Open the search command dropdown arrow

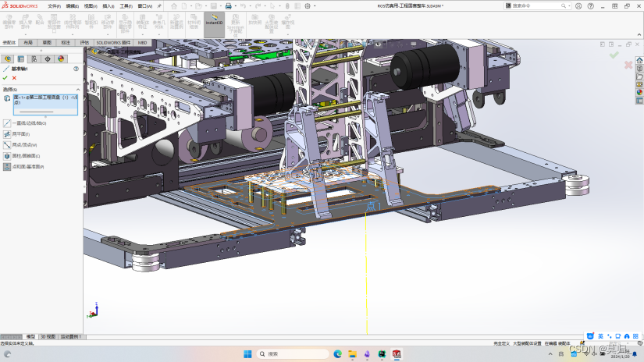click(x=569, y=5)
